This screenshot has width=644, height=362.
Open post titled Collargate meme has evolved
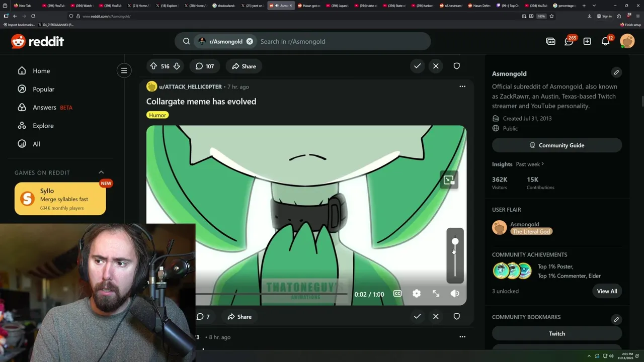click(x=201, y=101)
